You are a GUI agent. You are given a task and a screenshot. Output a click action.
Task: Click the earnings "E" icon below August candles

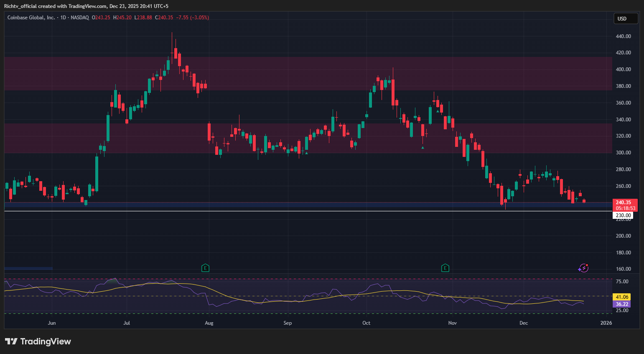205,267
